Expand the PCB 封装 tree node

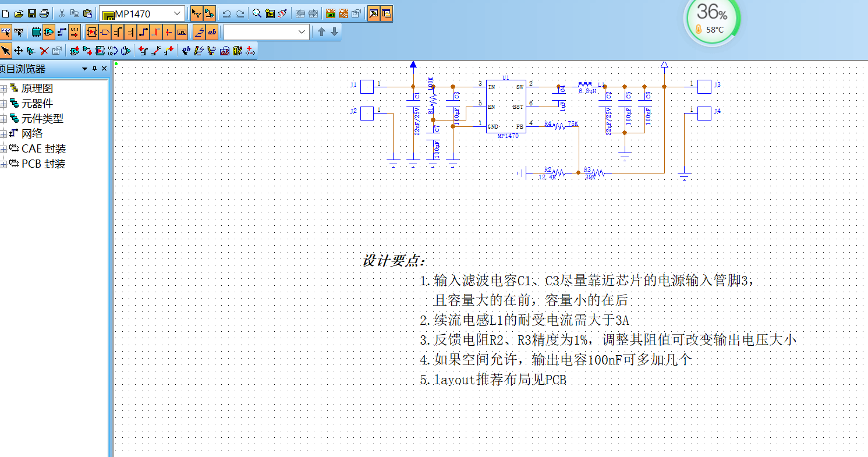pyautogui.click(x=3, y=164)
